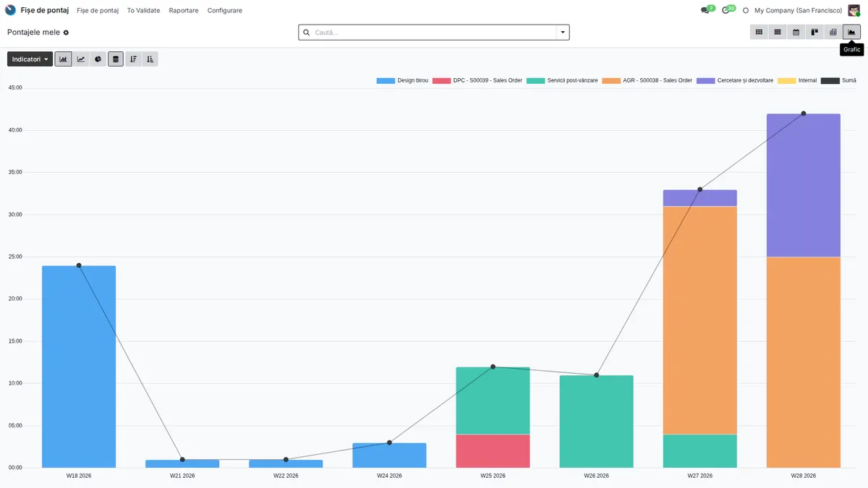The image size is (868, 488).
Task: Hide the Sumă line series in legend
Action: 839,80
